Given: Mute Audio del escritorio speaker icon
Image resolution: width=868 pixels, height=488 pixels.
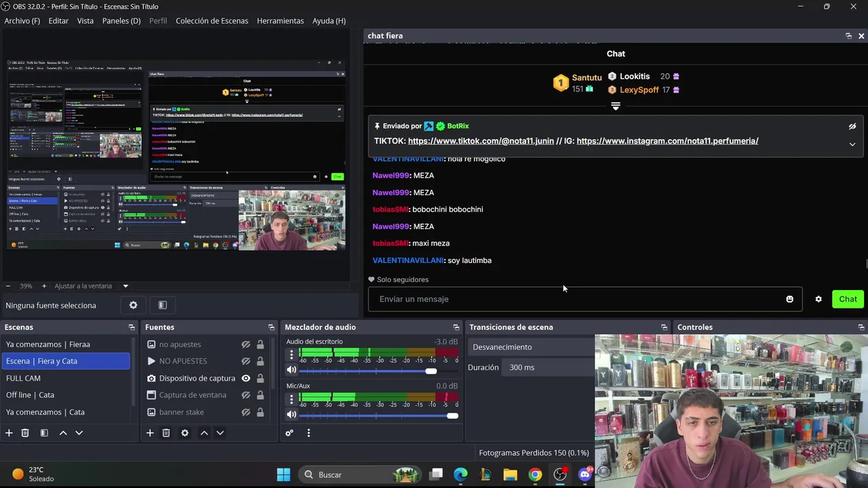Looking at the screenshot, I should click(292, 370).
